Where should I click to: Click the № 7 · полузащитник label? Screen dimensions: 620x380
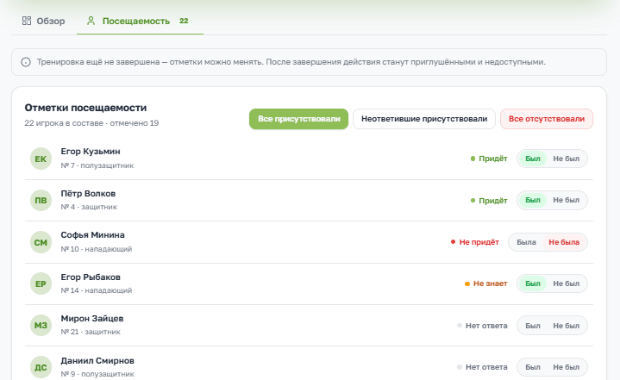point(97,165)
